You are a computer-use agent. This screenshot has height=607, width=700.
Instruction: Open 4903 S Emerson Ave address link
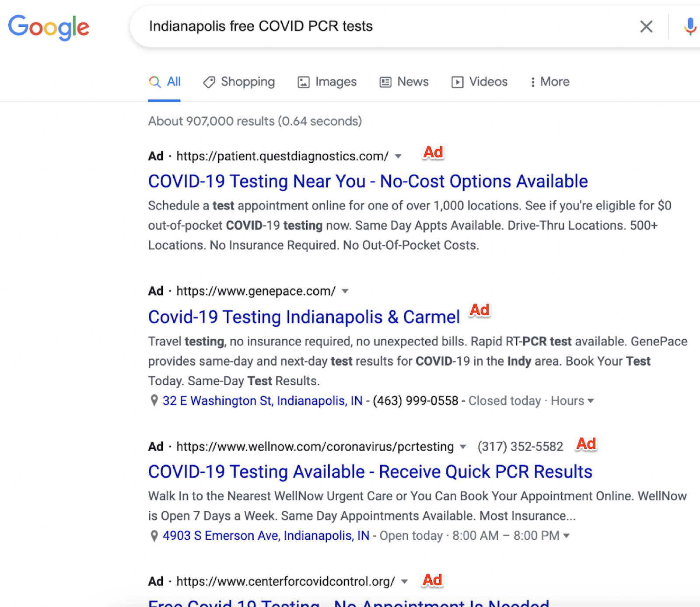pos(266,536)
